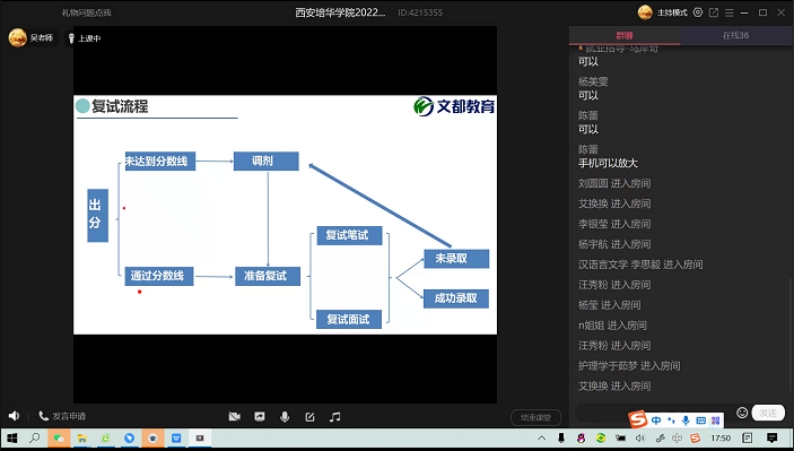Toggle the camera video icon
794x451 pixels.
coord(234,416)
